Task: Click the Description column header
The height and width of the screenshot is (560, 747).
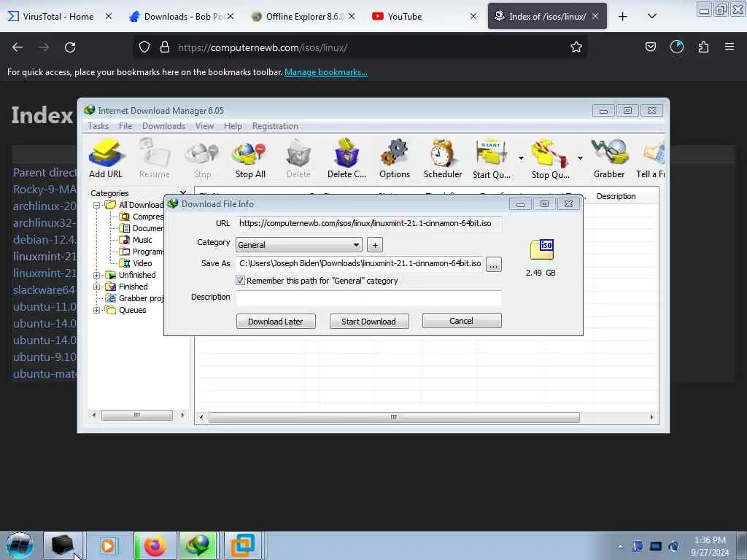Action: click(x=616, y=196)
